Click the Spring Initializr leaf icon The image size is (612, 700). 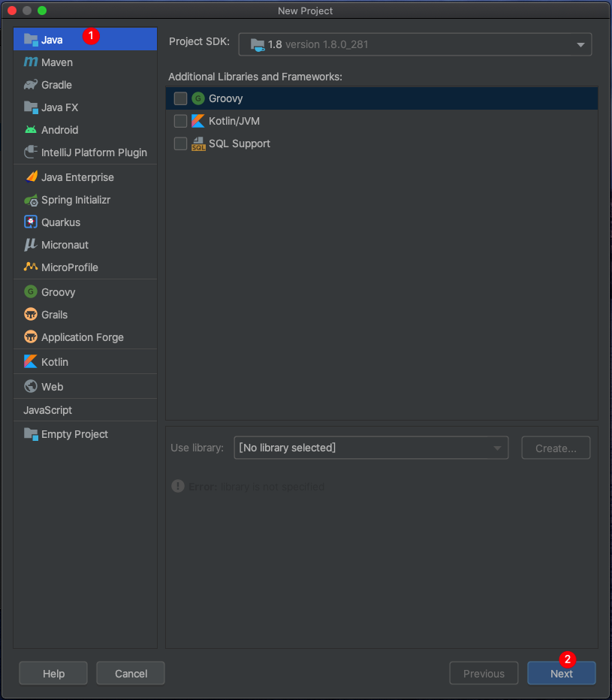[31, 200]
